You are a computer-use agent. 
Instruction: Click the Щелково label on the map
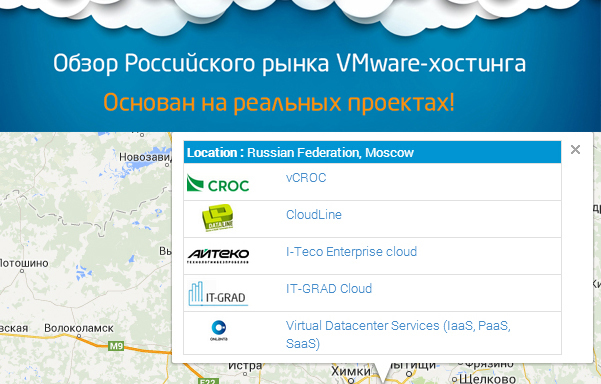tap(487, 379)
